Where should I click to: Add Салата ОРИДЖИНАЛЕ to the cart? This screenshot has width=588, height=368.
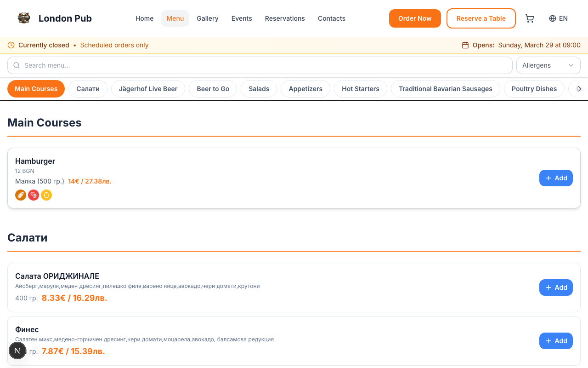(x=556, y=287)
